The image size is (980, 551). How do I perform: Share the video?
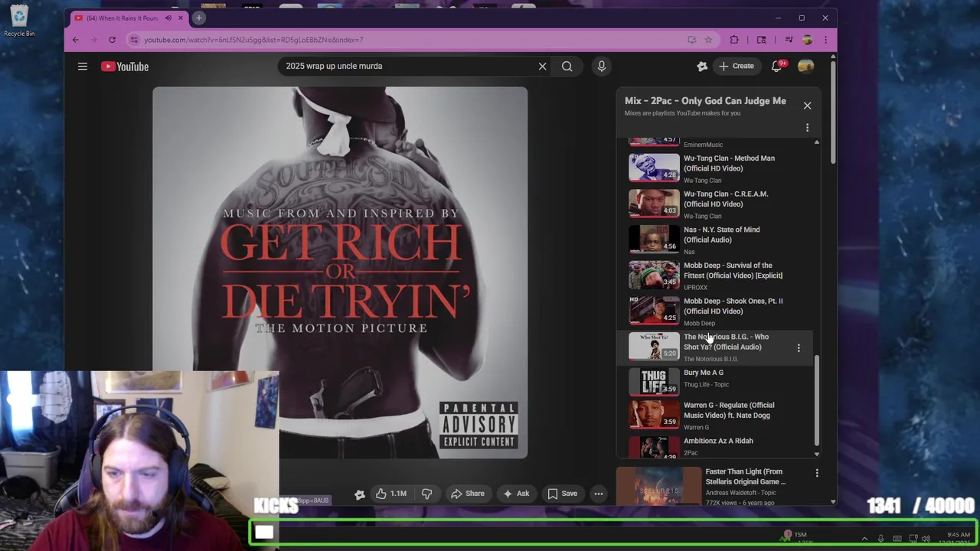pyautogui.click(x=467, y=494)
